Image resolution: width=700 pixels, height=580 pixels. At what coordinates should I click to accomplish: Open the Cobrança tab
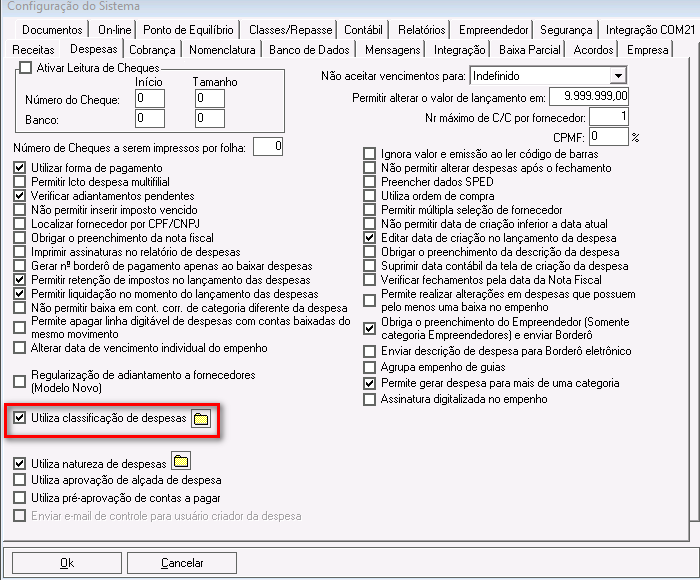pyautogui.click(x=152, y=50)
